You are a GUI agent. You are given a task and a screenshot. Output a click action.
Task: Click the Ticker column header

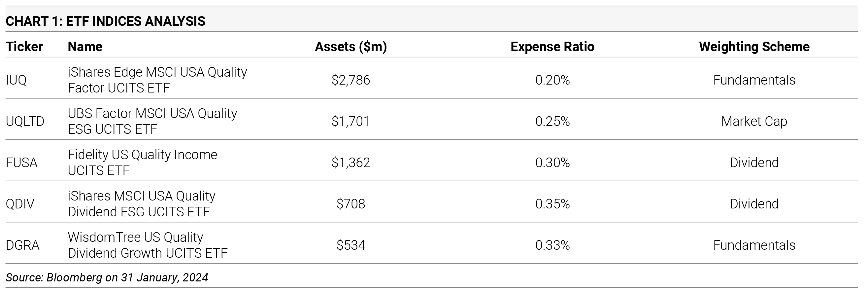(24, 47)
